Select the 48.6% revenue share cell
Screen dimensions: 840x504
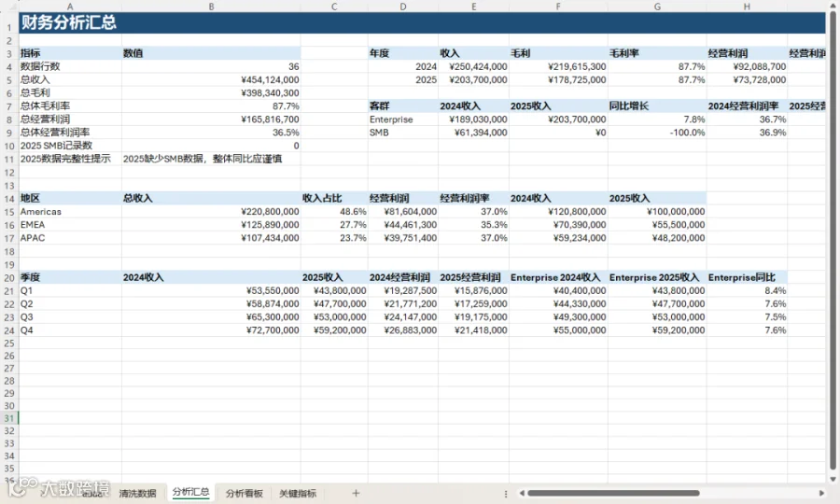pos(334,212)
